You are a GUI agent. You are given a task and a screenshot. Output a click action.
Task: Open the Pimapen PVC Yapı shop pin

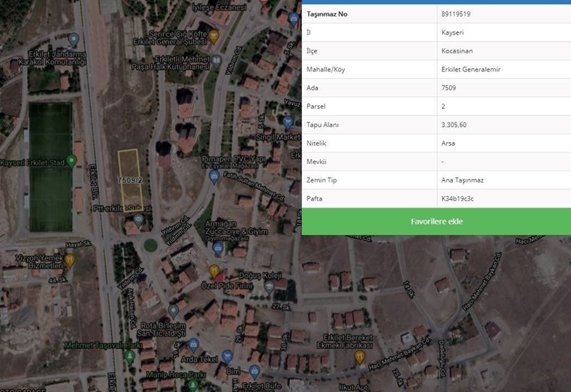click(214, 177)
